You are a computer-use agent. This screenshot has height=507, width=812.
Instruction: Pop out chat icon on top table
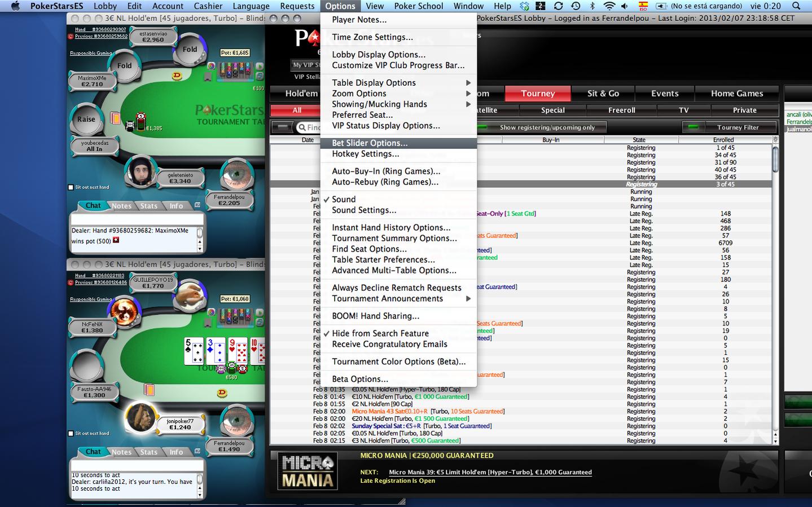[197, 205]
